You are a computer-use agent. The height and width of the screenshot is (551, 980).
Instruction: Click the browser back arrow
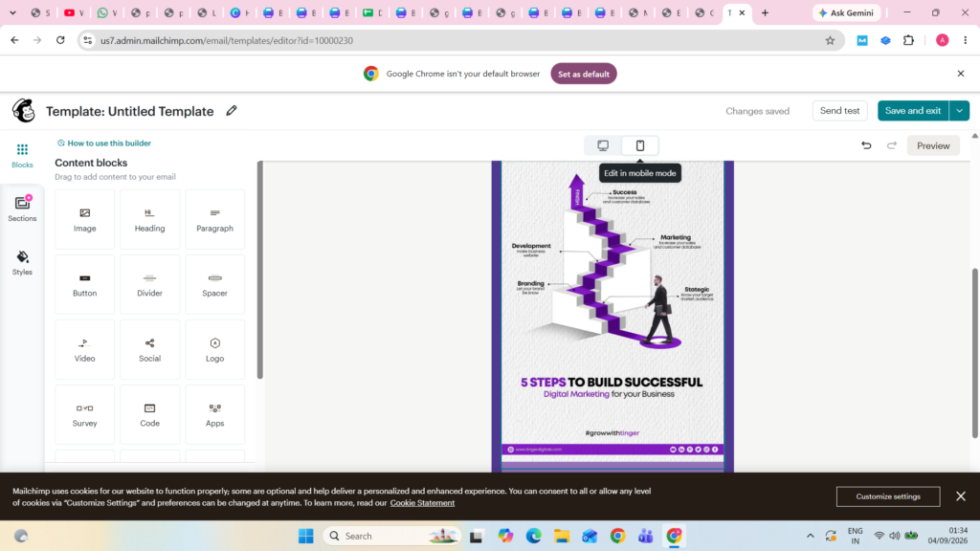point(14,40)
